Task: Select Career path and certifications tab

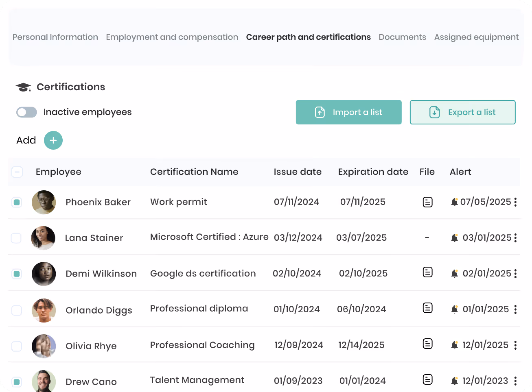Action: (308, 37)
